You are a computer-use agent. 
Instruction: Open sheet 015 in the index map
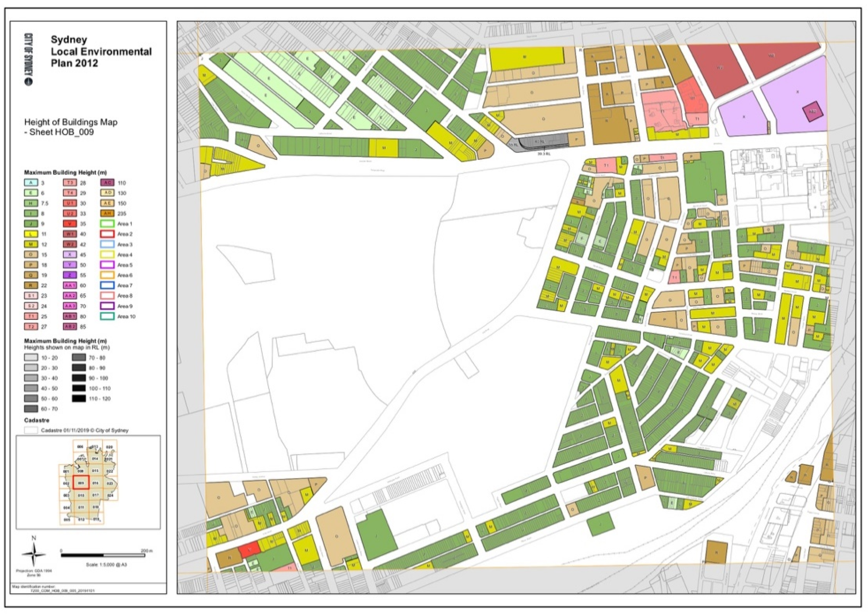tap(95, 471)
